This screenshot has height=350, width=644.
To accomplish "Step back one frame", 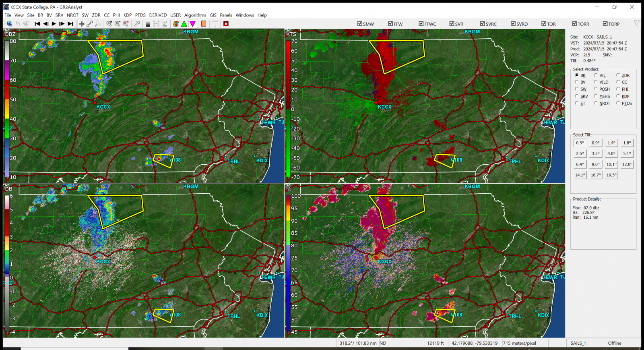I will (x=46, y=24).
